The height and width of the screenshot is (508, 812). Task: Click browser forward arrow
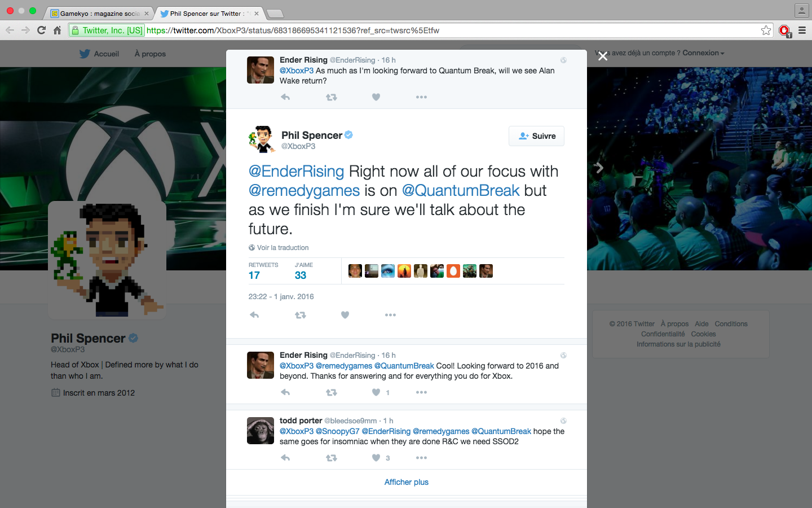tap(25, 30)
